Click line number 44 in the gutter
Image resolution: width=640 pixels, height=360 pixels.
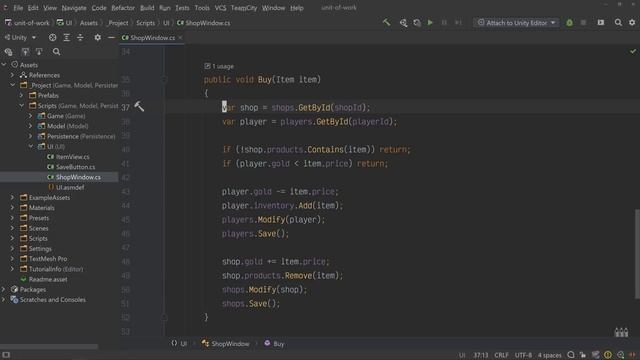pos(126,206)
